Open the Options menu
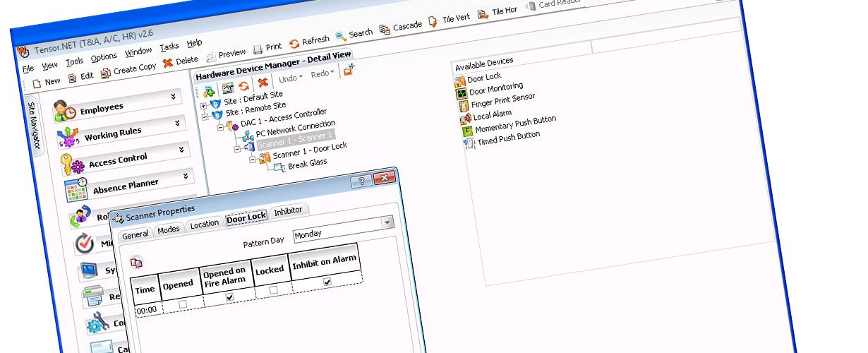 [104, 57]
